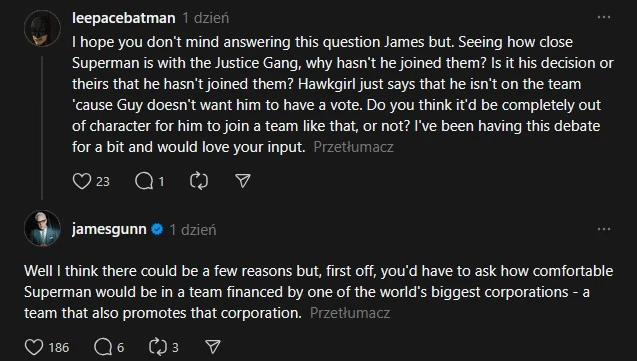Viewport: 637px width, 361px height.
Task: View leepacebatman's Batman avatar
Action: click(42, 28)
